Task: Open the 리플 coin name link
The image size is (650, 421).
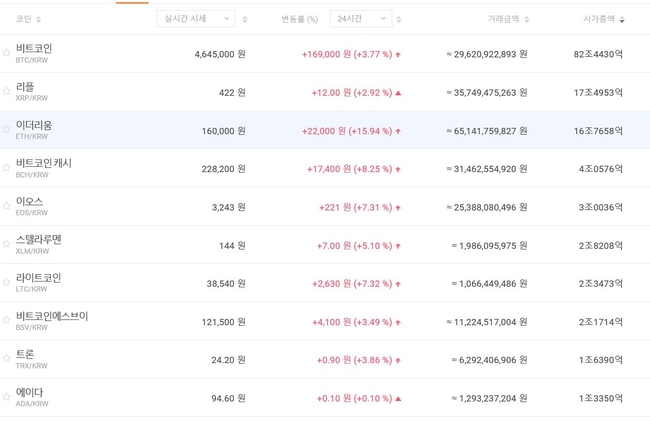Action: (25, 87)
